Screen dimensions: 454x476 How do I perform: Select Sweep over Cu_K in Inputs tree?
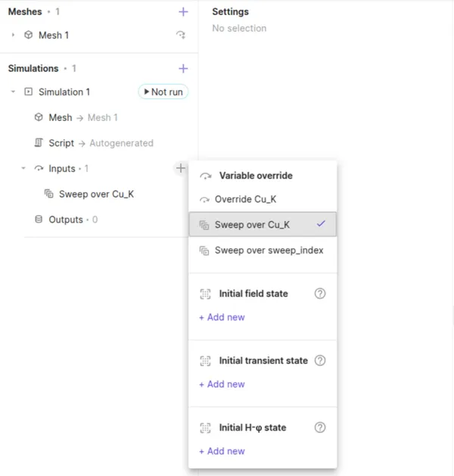pyautogui.click(x=96, y=194)
